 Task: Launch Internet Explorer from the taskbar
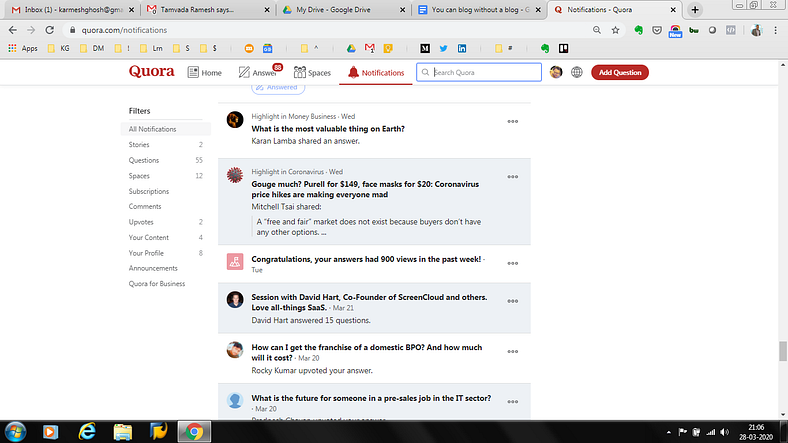[x=87, y=431]
